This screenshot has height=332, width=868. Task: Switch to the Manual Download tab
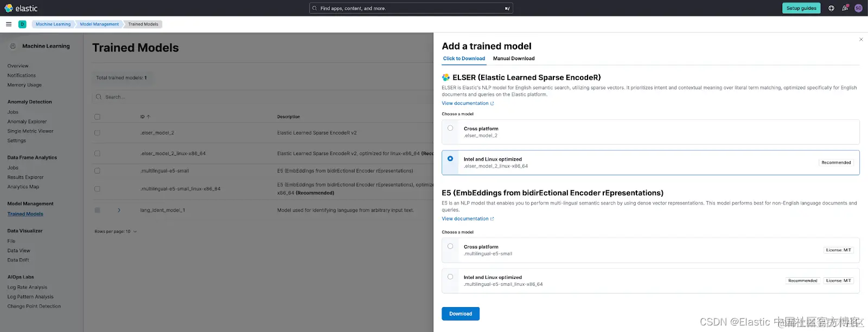click(x=514, y=59)
